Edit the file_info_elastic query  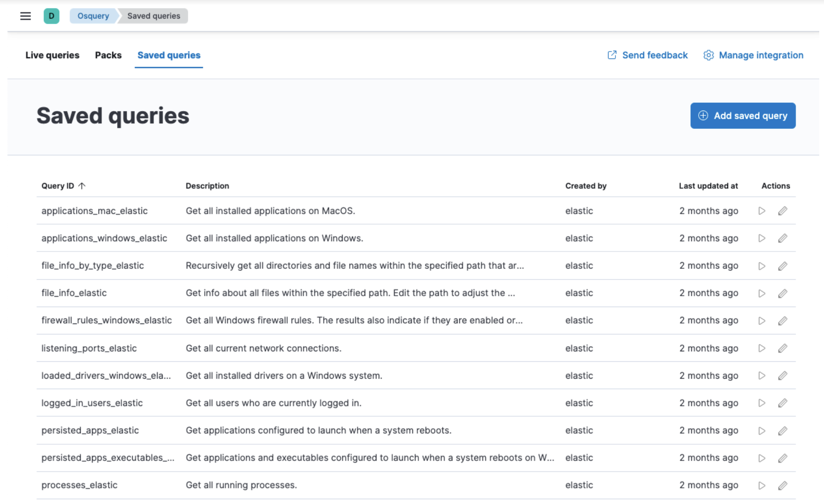point(783,293)
